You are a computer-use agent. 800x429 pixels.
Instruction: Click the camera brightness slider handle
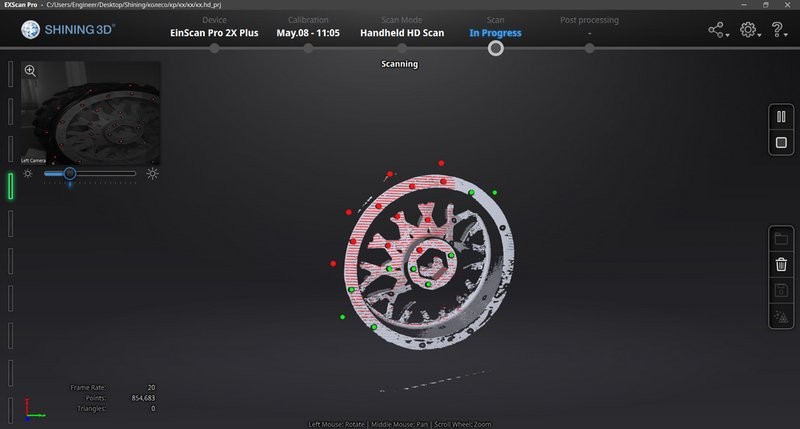[x=69, y=173]
